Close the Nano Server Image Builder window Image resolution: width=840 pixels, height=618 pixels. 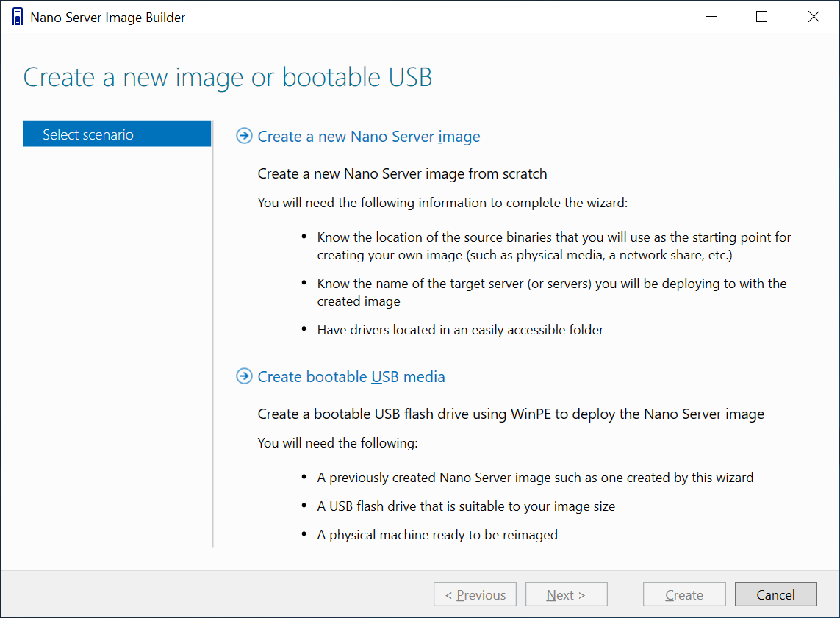tap(814, 17)
